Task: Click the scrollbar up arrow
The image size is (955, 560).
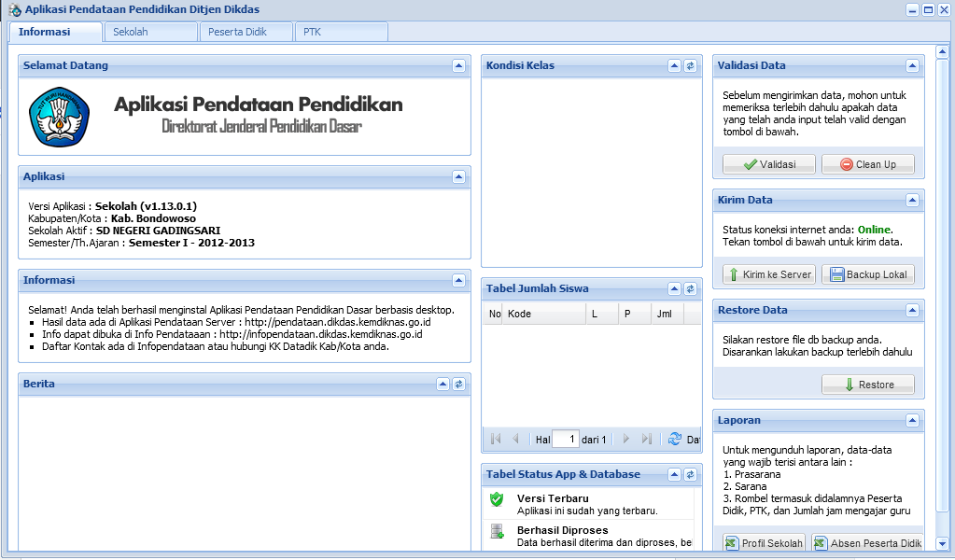Action: pos(942,51)
